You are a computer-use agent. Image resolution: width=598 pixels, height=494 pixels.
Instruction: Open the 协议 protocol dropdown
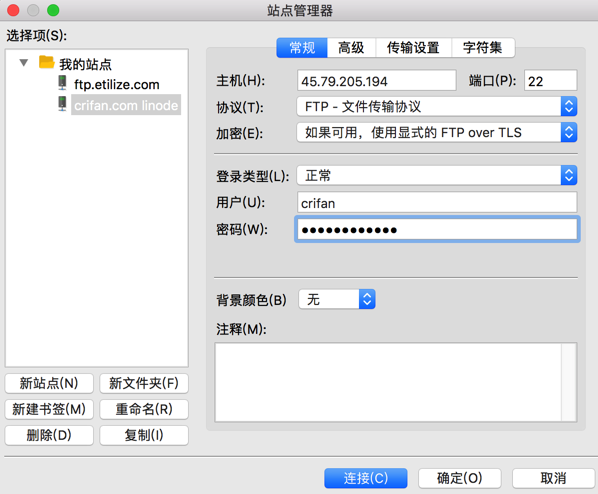coord(437,106)
